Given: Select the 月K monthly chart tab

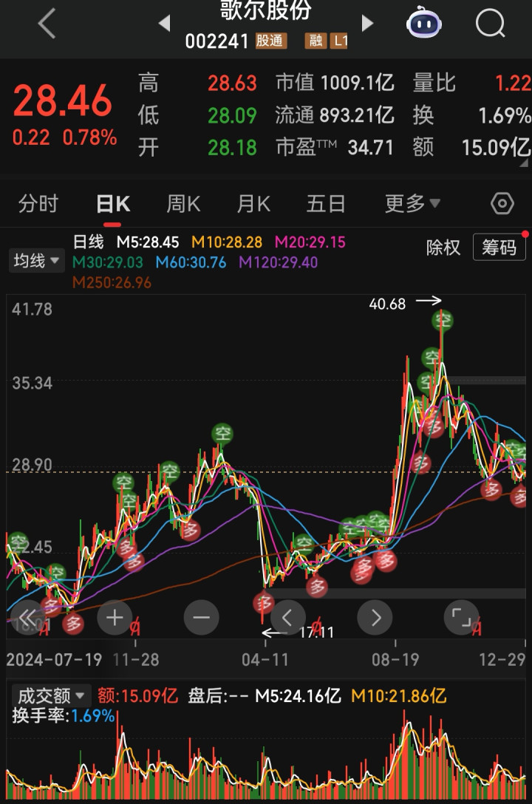Looking at the screenshot, I should tap(253, 203).
